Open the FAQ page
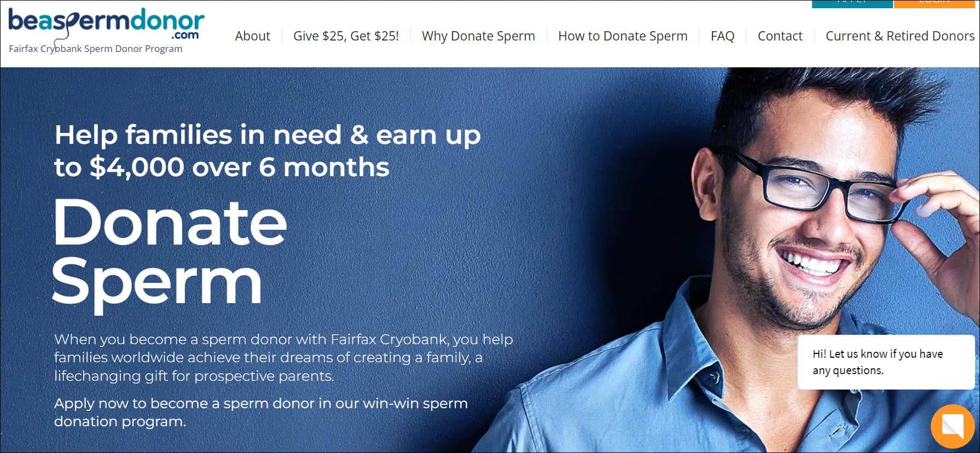 point(722,36)
